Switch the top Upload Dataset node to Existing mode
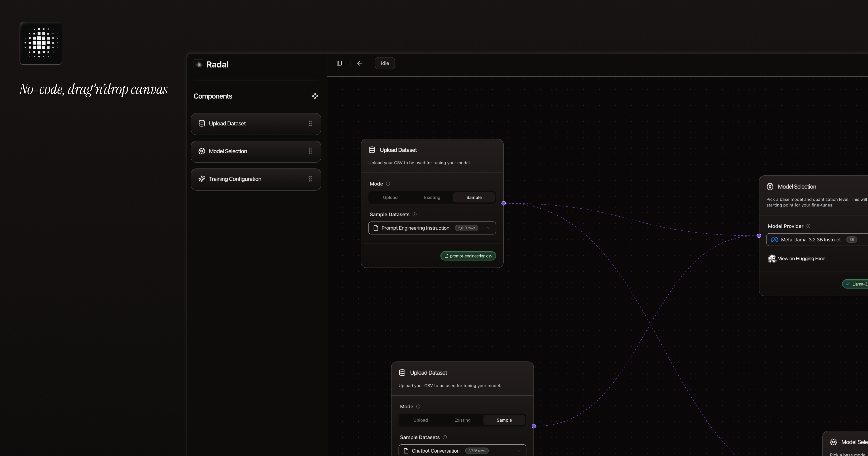The image size is (868, 456). click(432, 197)
